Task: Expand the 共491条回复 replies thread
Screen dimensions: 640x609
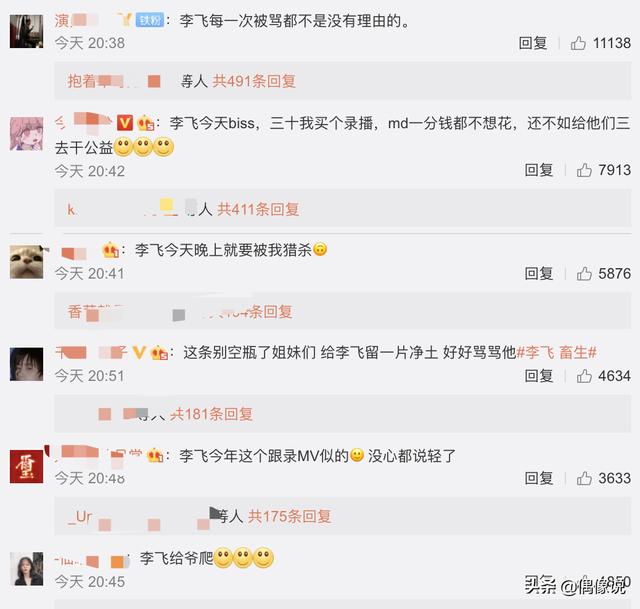Action: 254,81
